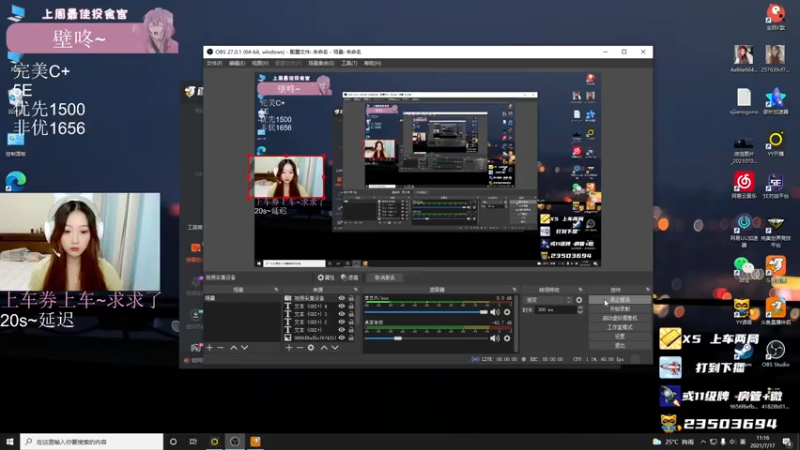The height and width of the screenshot is (450, 800).
Task: Remove the selected scene with the minus icon
Action: tap(220, 347)
